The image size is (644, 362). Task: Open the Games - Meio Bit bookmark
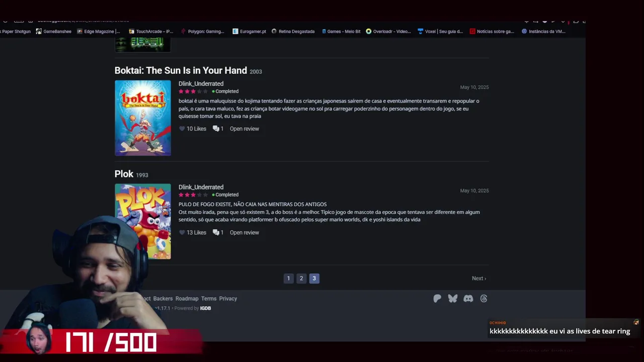[x=341, y=31]
